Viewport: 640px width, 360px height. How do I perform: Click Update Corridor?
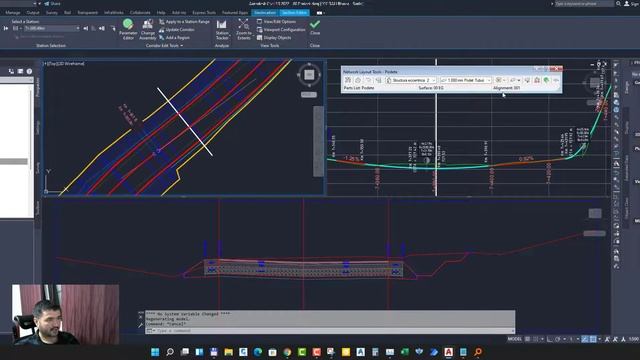[176, 30]
